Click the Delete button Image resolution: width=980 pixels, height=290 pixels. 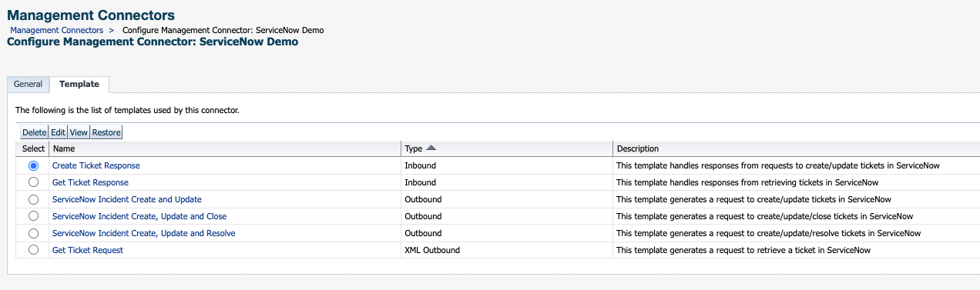34,132
